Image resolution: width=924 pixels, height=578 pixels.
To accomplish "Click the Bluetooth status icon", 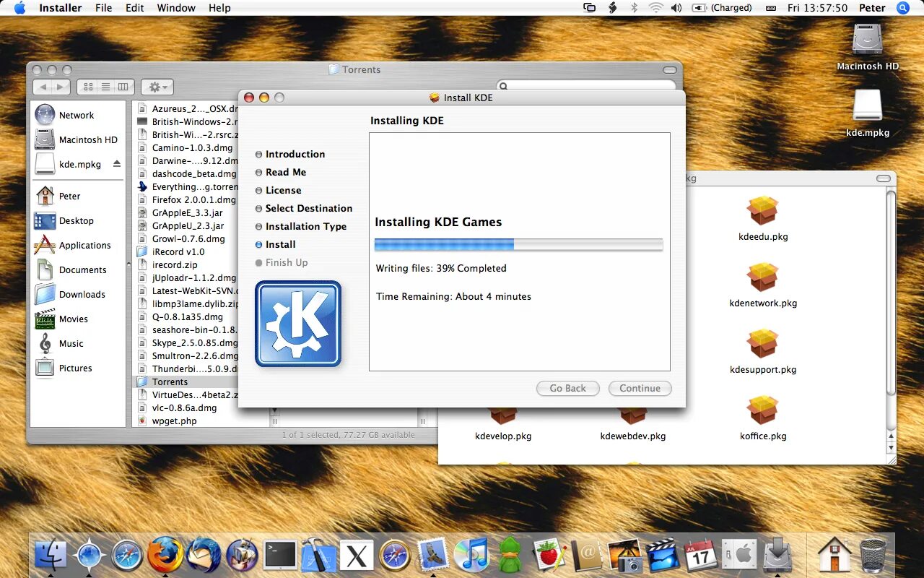I will tap(634, 8).
